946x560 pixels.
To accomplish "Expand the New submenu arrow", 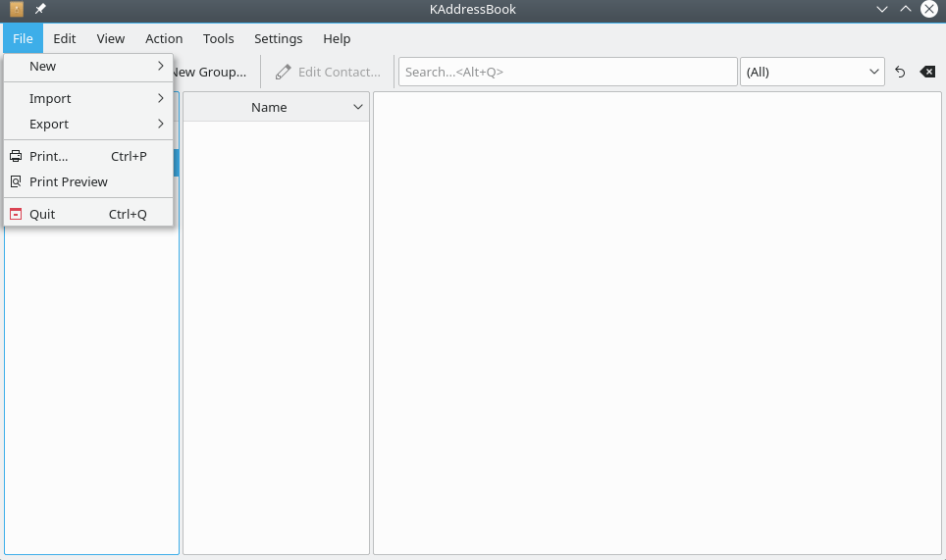I will pos(161,66).
